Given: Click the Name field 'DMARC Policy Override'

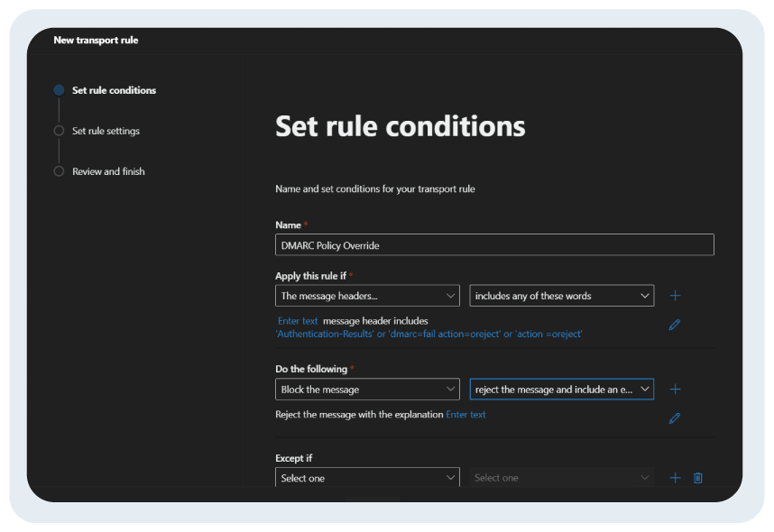Looking at the screenshot, I should pyautogui.click(x=494, y=245).
